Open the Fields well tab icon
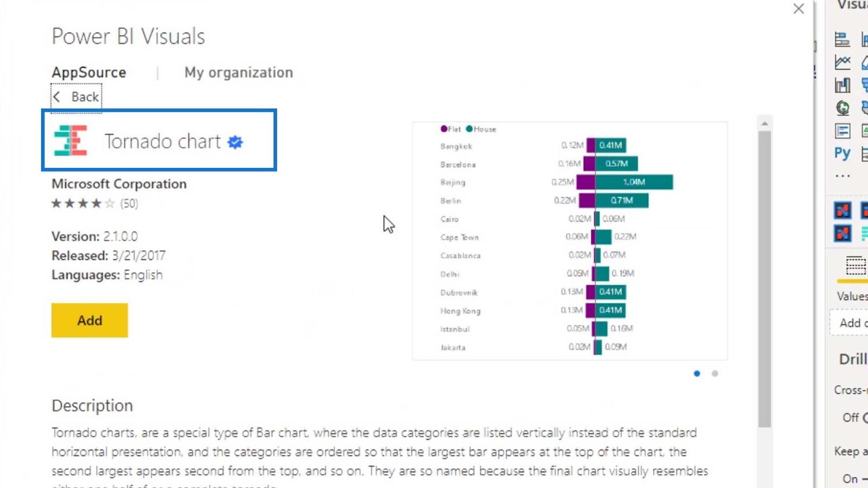 [x=856, y=266]
